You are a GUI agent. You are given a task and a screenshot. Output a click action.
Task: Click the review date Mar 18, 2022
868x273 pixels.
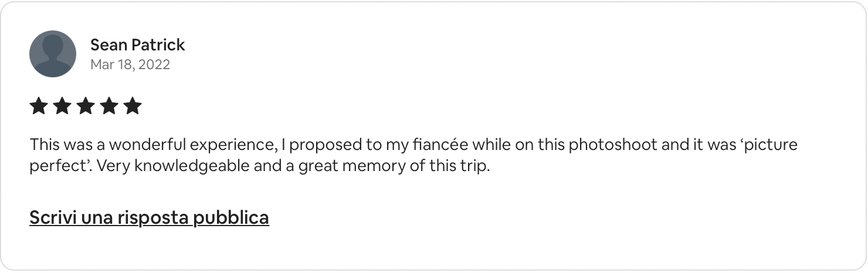pos(130,64)
